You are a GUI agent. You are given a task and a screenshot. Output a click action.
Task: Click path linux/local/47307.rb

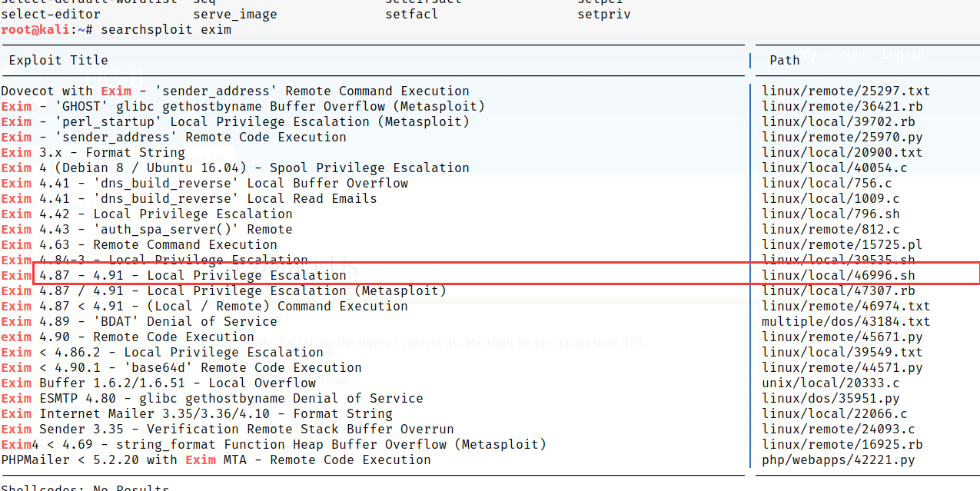839,290
